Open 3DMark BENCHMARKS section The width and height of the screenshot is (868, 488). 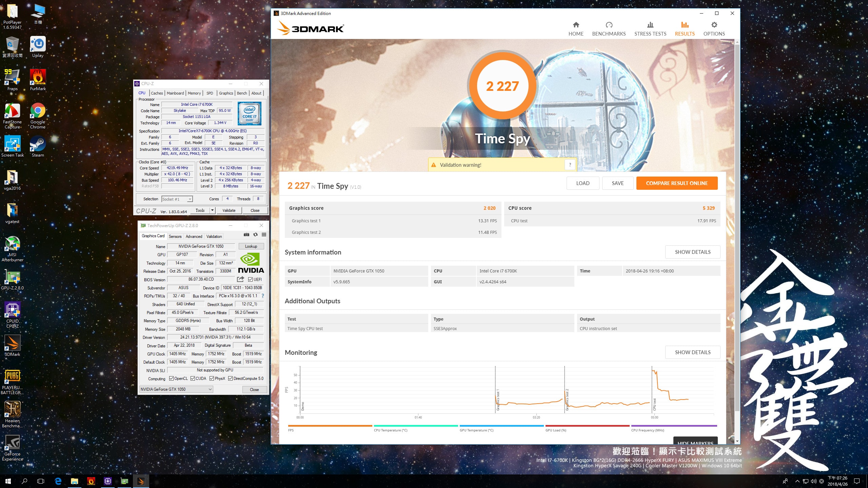609,29
